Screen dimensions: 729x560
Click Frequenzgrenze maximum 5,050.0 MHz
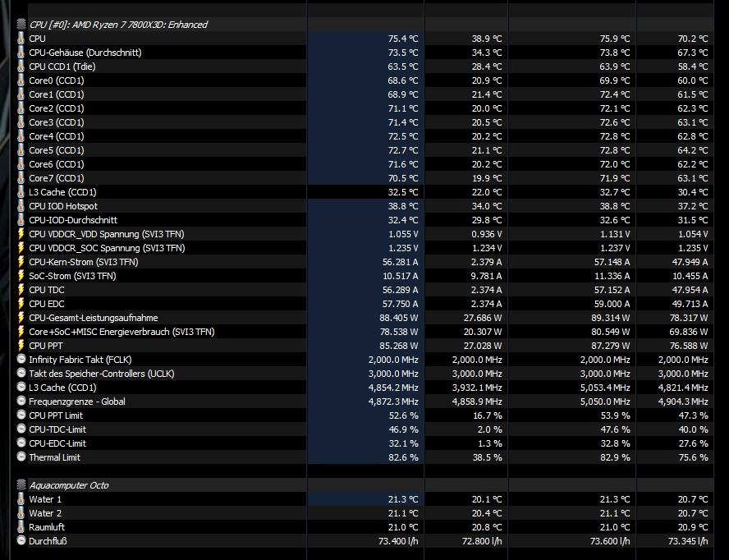(605, 402)
